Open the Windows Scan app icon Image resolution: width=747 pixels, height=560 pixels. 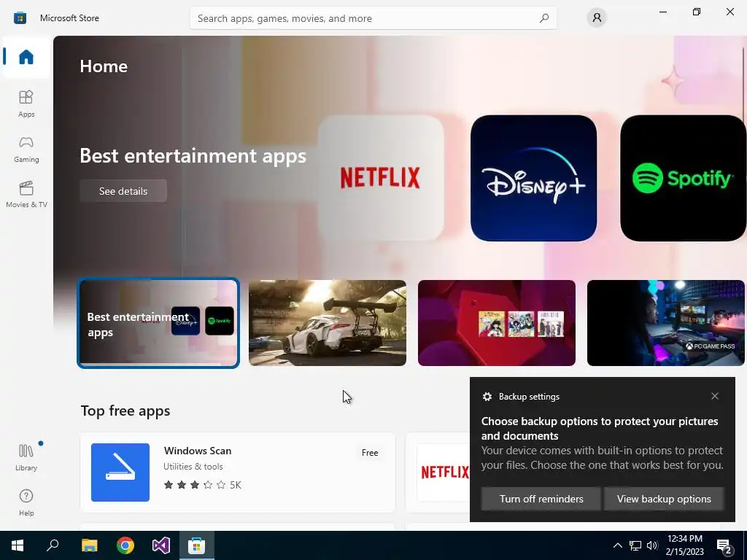click(120, 472)
